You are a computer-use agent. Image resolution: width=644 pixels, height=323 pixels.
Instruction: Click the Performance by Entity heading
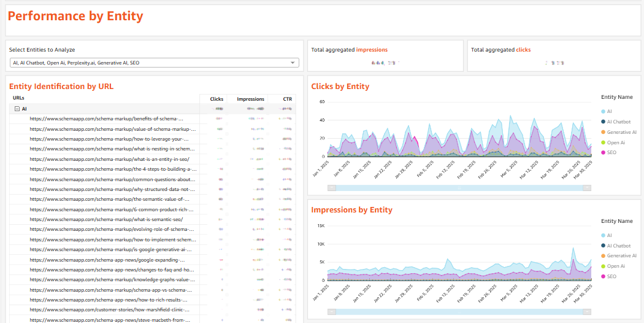point(75,16)
